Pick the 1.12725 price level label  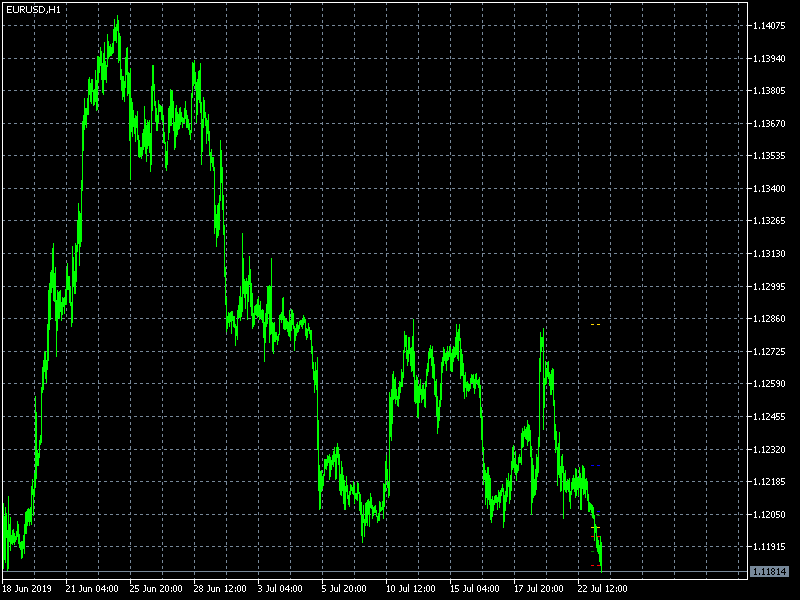769,352
